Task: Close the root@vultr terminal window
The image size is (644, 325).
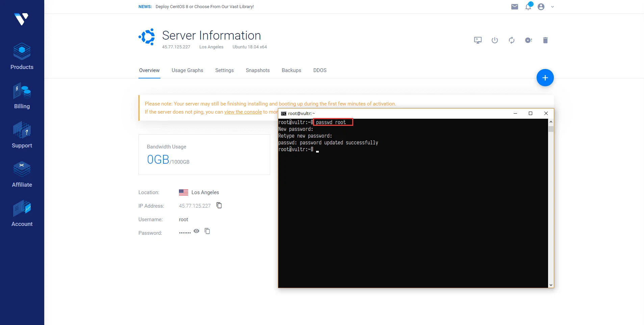Action: point(546,113)
